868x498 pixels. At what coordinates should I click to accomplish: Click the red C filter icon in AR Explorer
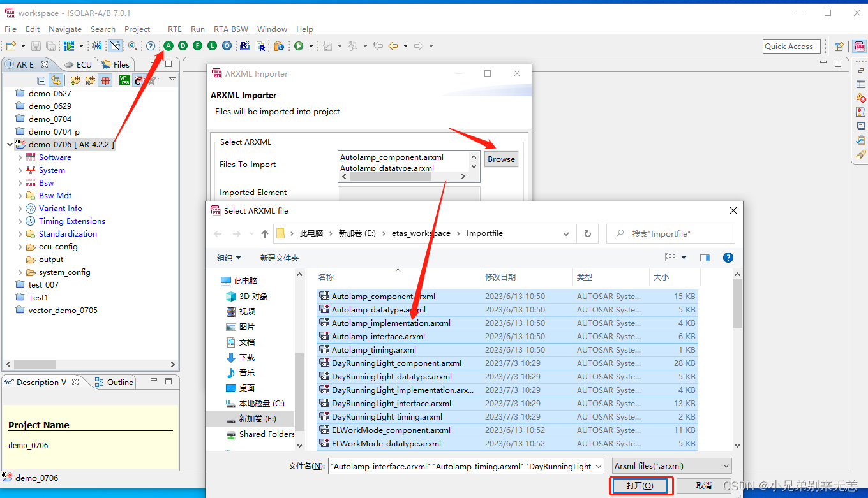[x=139, y=80]
